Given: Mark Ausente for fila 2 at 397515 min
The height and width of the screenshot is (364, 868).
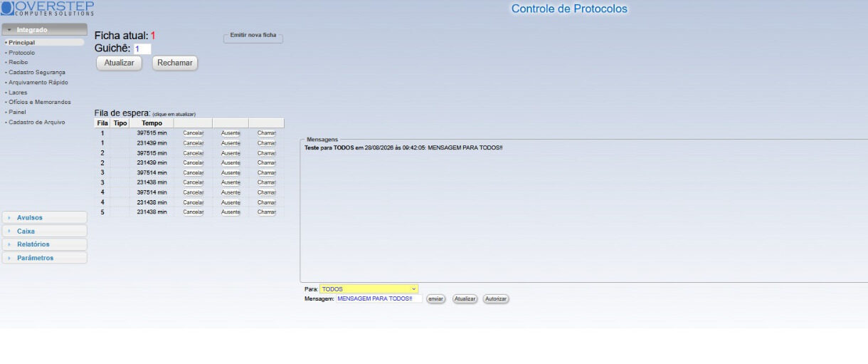Looking at the screenshot, I should click(x=231, y=153).
